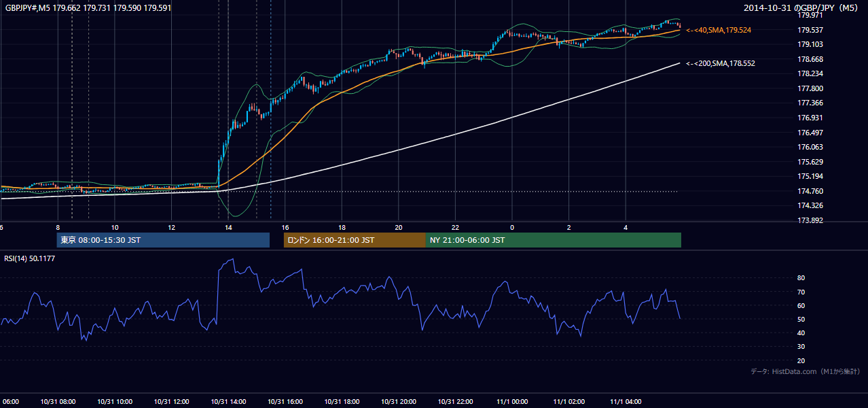The image size is (868, 408).
Task: Click price axis value 179.971
Action: point(811,15)
